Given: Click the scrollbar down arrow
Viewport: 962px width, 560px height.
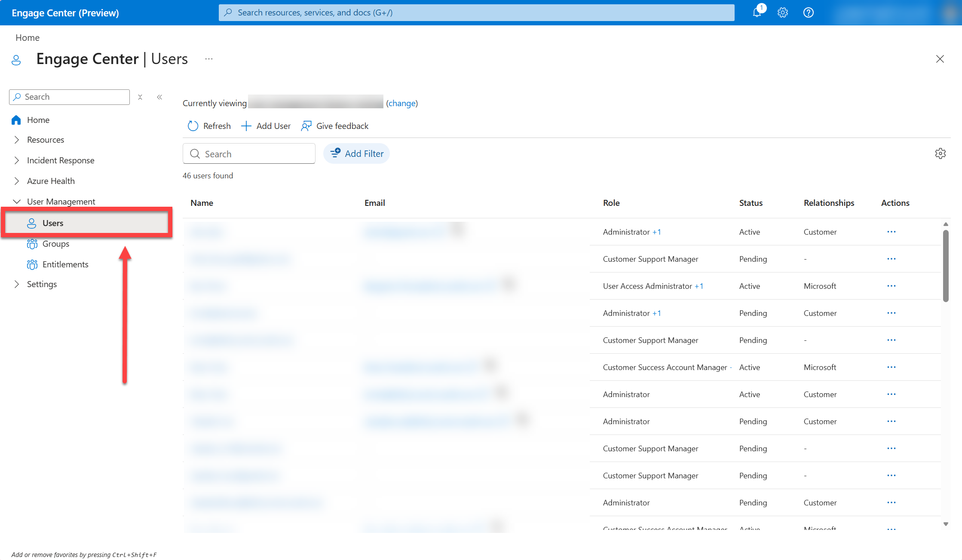Looking at the screenshot, I should coord(946,524).
